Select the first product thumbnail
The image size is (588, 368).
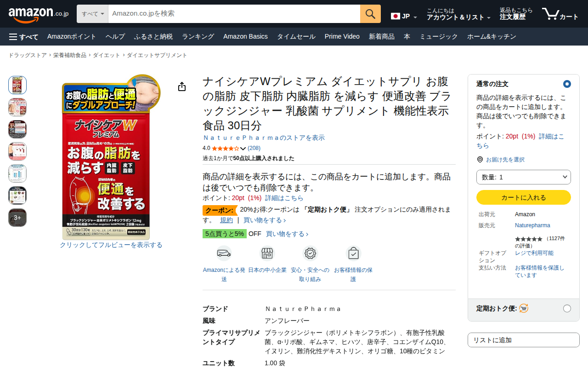(17, 85)
